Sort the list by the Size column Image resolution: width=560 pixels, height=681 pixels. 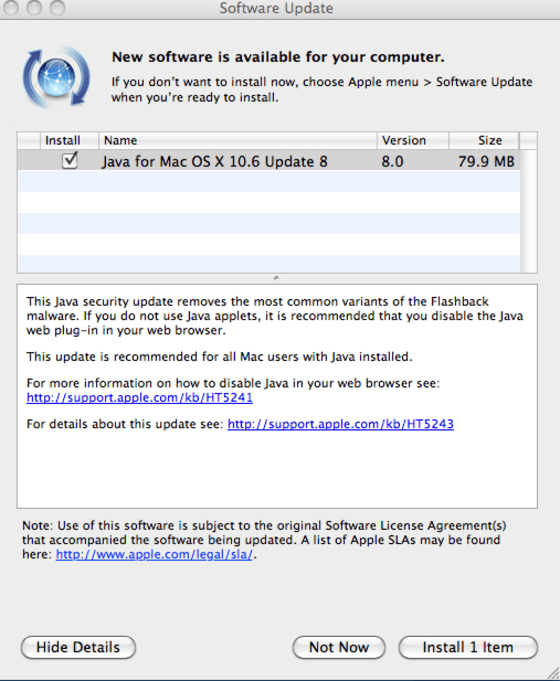(484, 140)
